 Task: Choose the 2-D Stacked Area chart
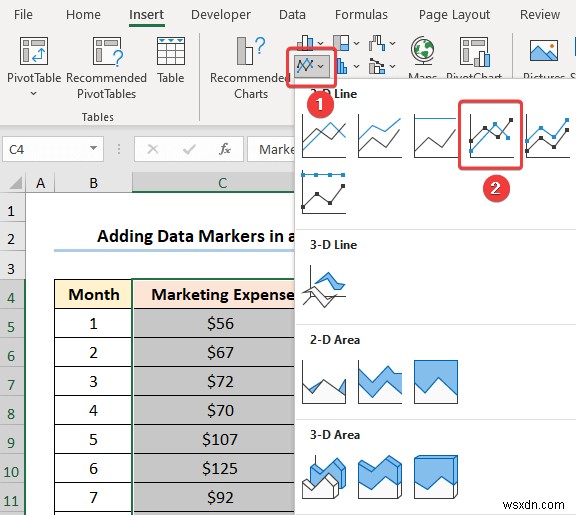coord(380,382)
